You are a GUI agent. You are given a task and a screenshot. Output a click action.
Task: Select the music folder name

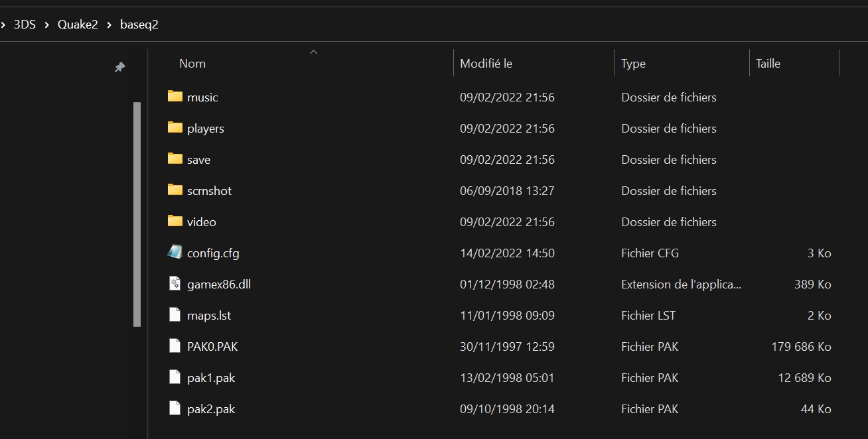coord(202,97)
